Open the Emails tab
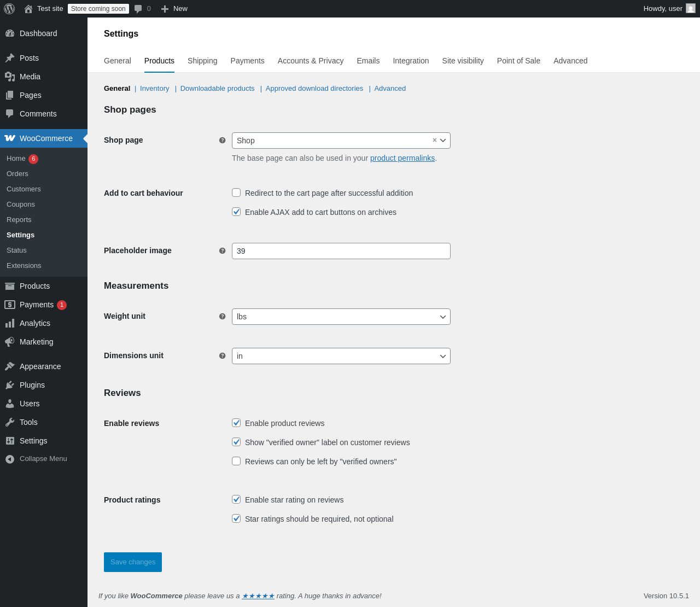The height and width of the screenshot is (607, 700). [x=368, y=61]
